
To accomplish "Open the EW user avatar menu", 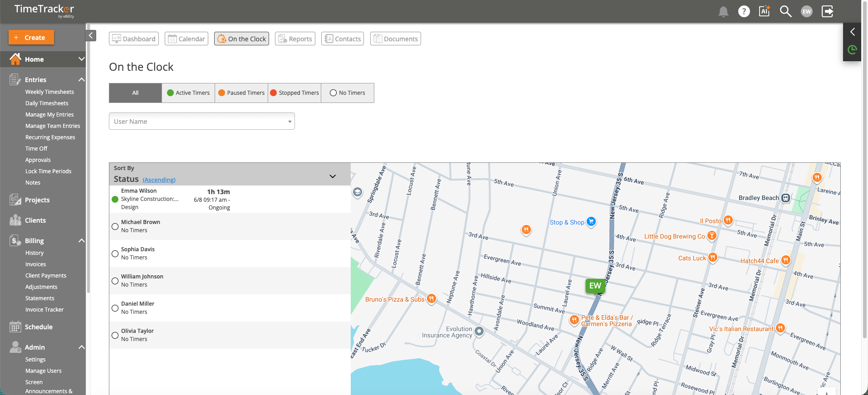I will 807,12.
